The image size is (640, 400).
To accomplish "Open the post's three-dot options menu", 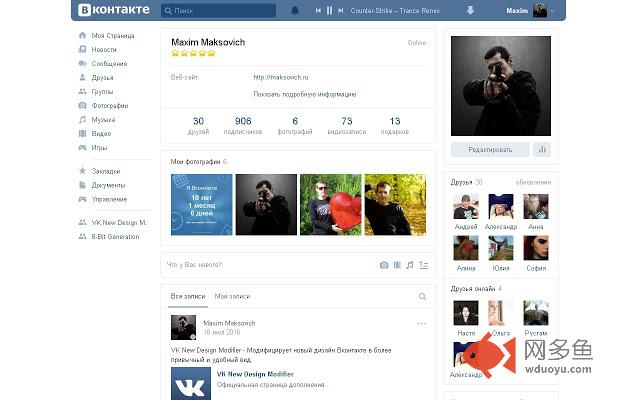I will [422, 323].
